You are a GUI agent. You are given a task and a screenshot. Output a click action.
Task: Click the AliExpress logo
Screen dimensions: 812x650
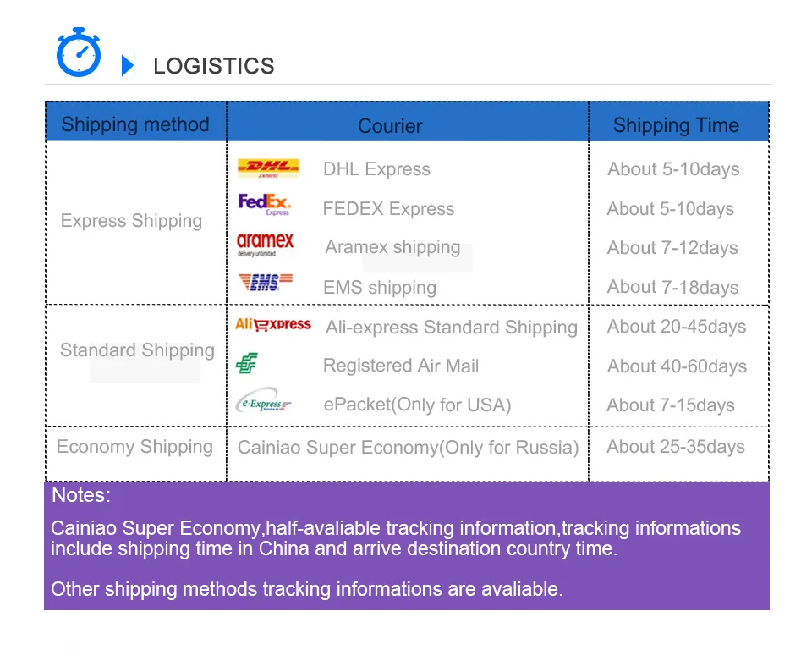273,324
